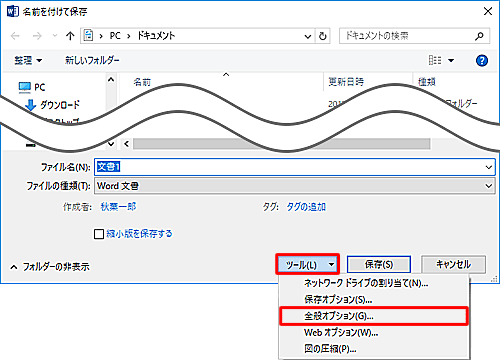Sort by the 種類 column header
500x360 pixels.
point(427,82)
